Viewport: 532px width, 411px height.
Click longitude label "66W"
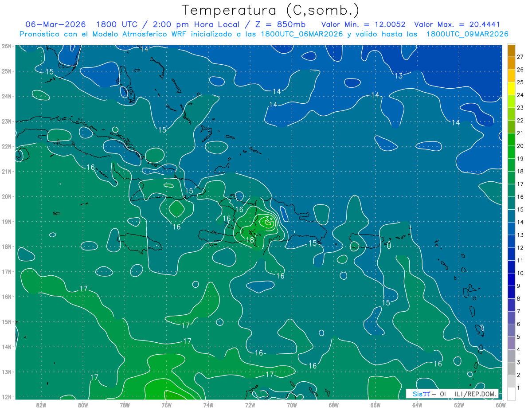375,405
